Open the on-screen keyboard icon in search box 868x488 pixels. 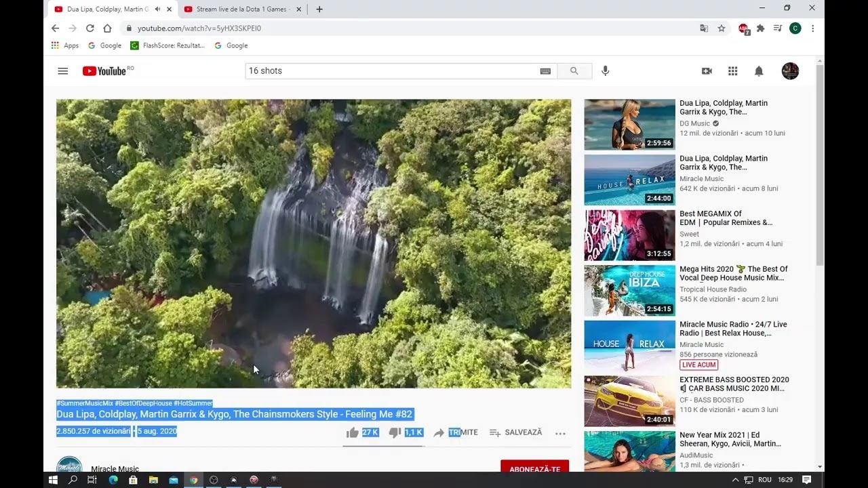pos(545,71)
